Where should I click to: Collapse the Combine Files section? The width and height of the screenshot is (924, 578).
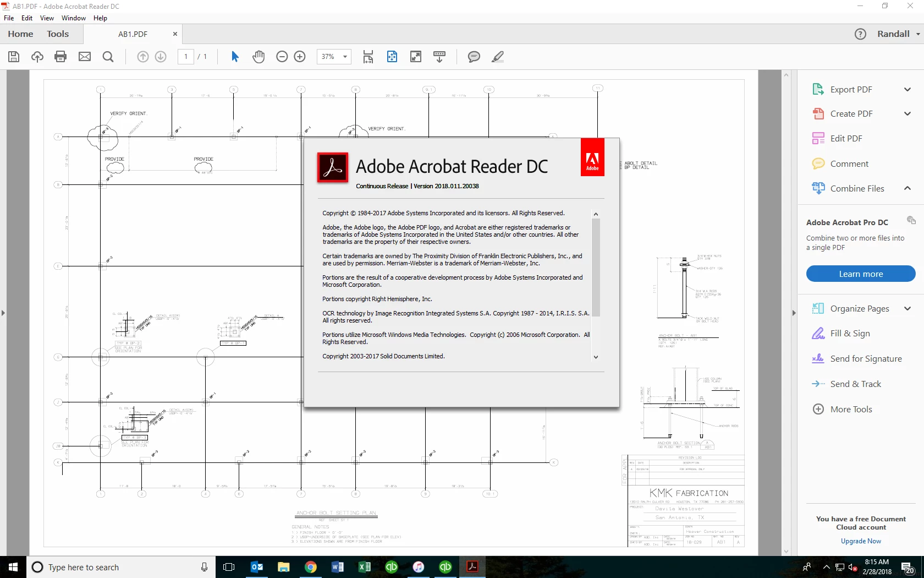point(908,188)
